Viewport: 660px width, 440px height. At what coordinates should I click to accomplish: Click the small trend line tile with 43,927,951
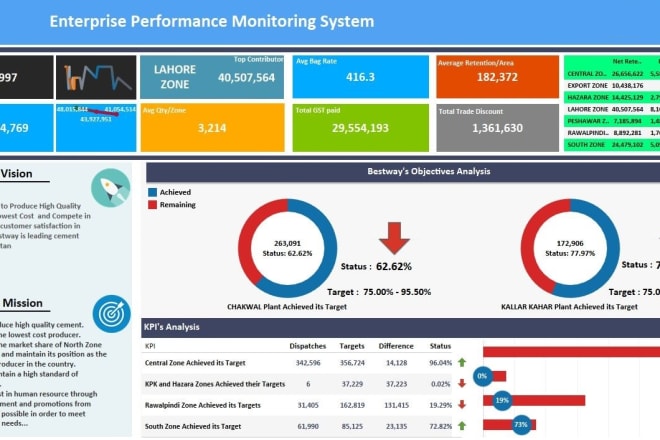click(96, 128)
